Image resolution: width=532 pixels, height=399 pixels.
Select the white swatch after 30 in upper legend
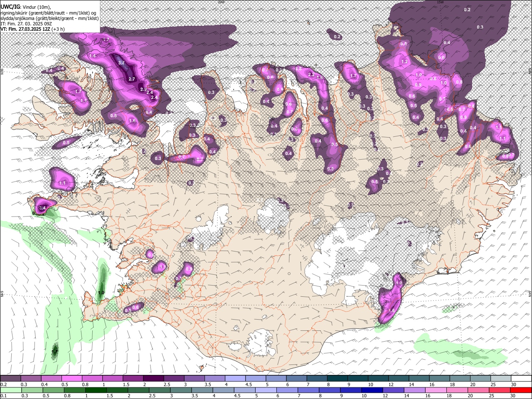point(521,379)
